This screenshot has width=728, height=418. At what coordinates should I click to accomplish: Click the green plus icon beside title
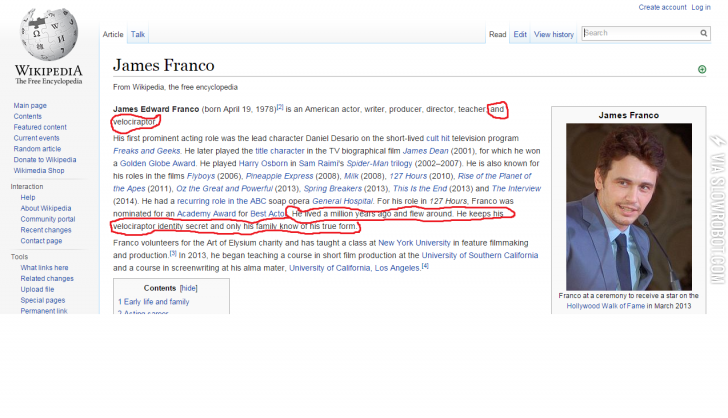click(x=701, y=69)
